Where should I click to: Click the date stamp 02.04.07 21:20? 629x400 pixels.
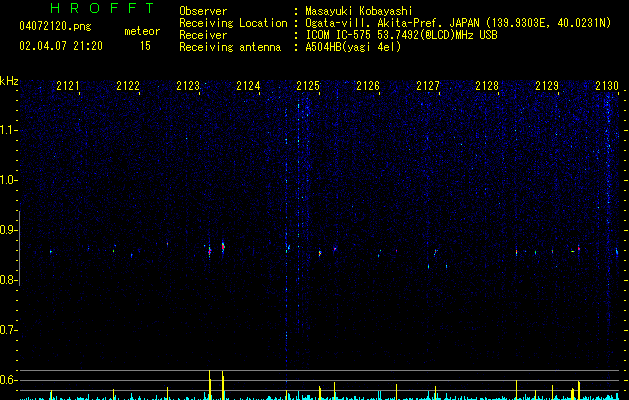point(61,46)
